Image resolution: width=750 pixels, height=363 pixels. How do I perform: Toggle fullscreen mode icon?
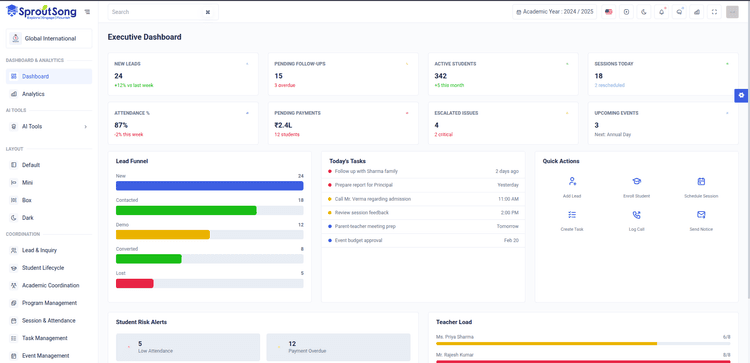pos(715,12)
